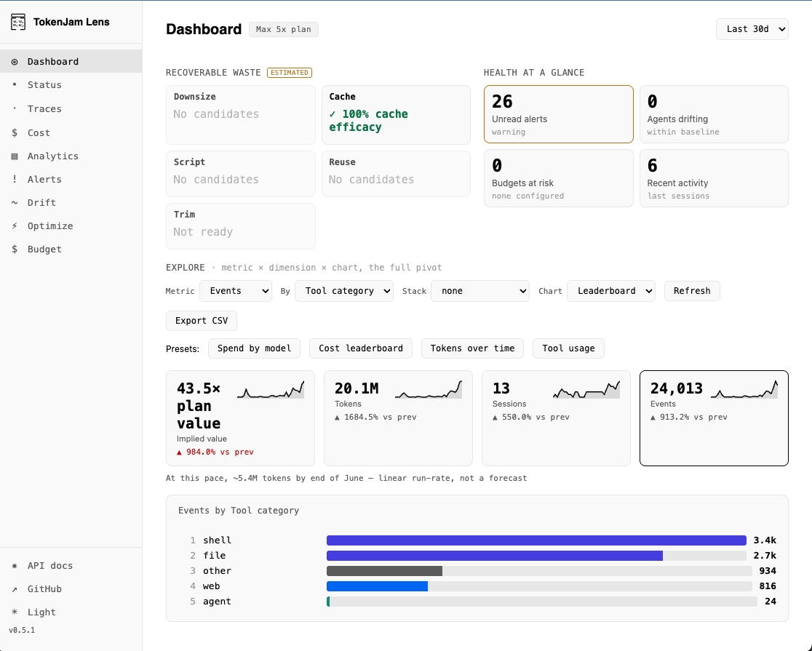
Task: Click the Max 5x plan badge
Action: coord(283,29)
